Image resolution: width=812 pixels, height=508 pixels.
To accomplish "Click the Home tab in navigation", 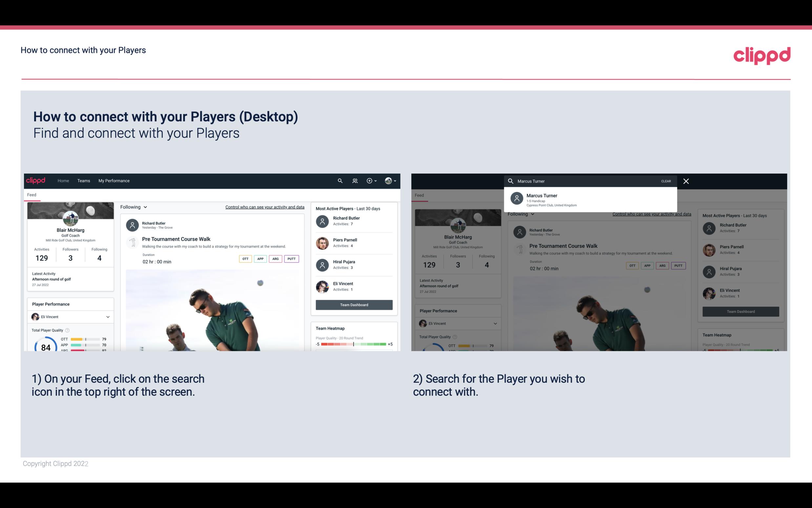I will (63, 180).
